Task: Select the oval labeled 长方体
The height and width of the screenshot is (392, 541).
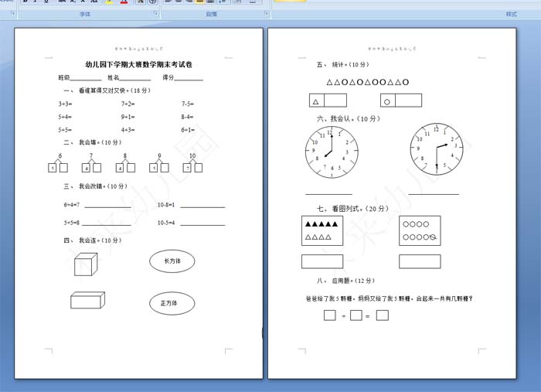Action: 172,261
